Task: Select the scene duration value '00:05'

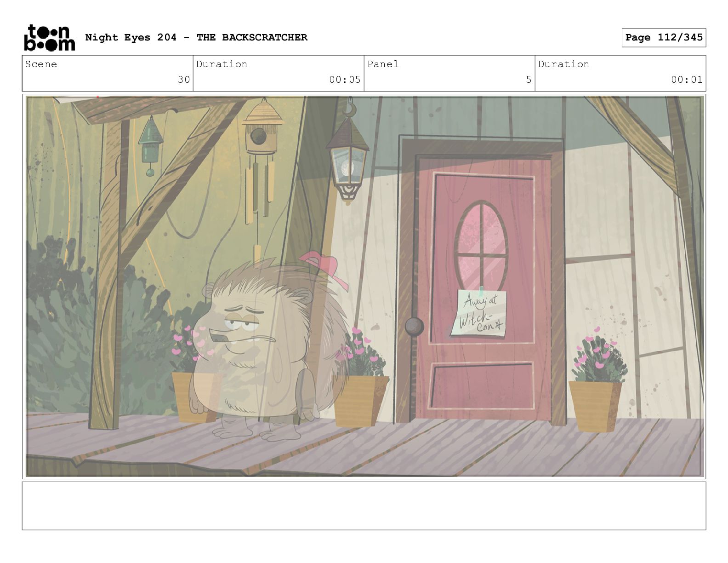Action: [x=345, y=80]
